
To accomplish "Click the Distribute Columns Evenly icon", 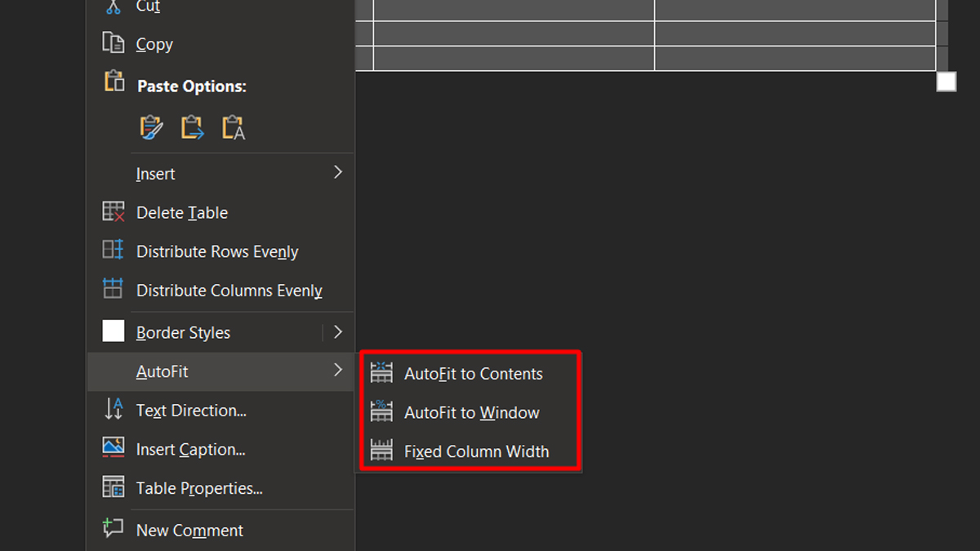I will pyautogui.click(x=114, y=289).
